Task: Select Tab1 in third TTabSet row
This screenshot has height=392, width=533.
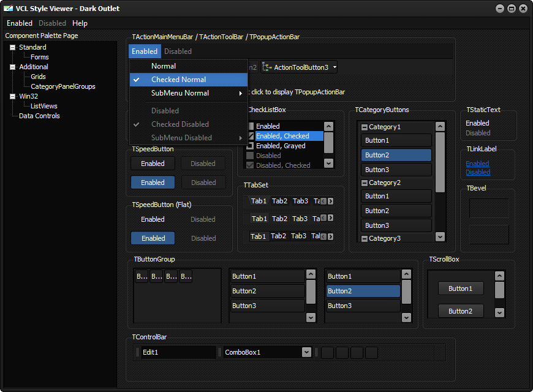Action: pyautogui.click(x=259, y=236)
